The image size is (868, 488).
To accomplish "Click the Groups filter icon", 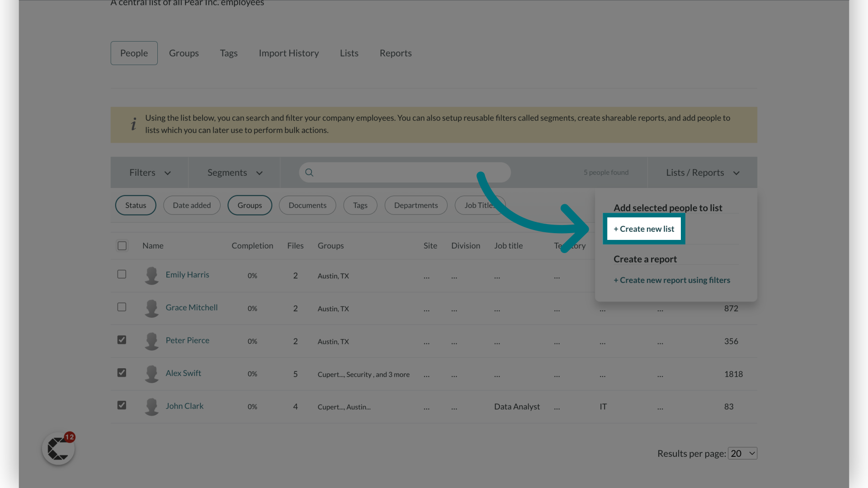I will coord(249,204).
